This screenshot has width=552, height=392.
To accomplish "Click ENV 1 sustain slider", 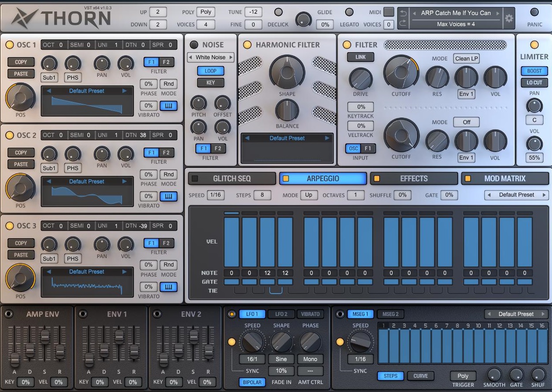I will click(119, 337).
